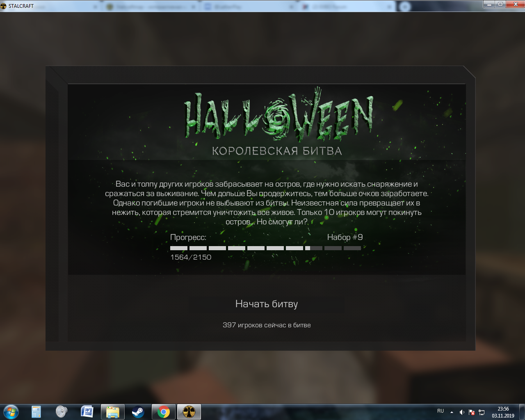Click the 1564/2150 progress value
The height and width of the screenshot is (420, 525).
click(191, 257)
